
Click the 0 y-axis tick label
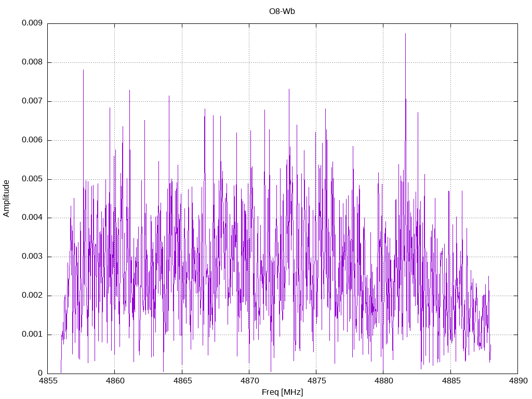coord(40,373)
